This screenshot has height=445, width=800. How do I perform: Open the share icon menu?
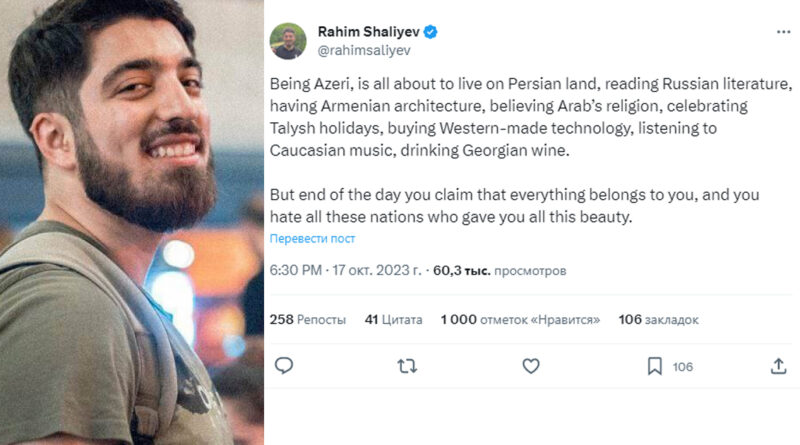pyautogui.click(x=779, y=367)
